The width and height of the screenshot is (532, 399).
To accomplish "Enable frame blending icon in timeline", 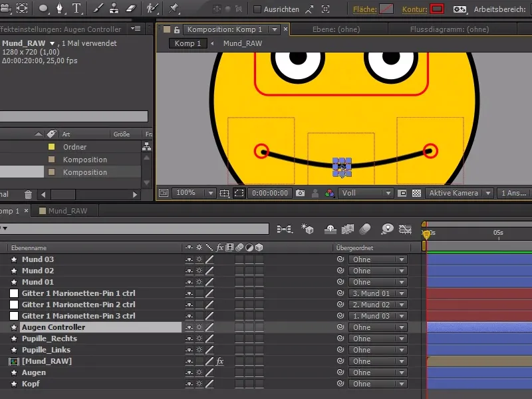I will click(x=347, y=229).
